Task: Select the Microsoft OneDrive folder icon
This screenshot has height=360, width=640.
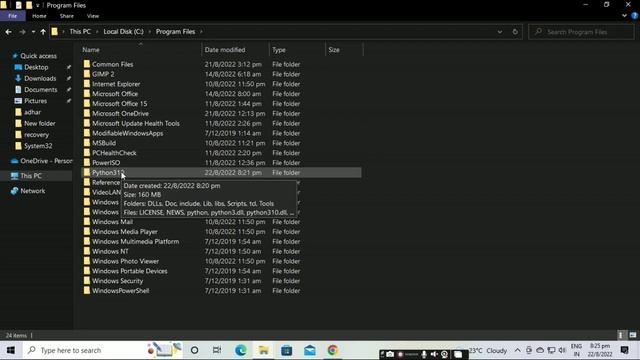Action: 87,113
